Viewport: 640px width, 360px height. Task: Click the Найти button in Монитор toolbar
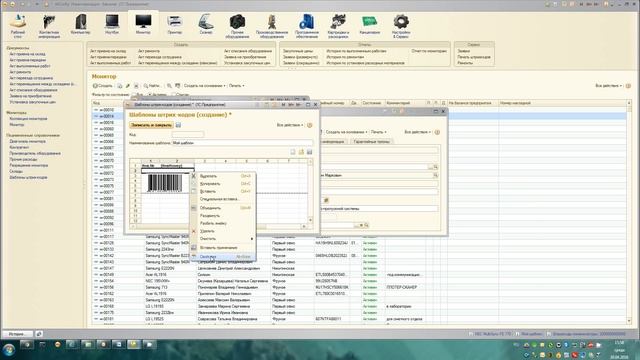[152, 86]
